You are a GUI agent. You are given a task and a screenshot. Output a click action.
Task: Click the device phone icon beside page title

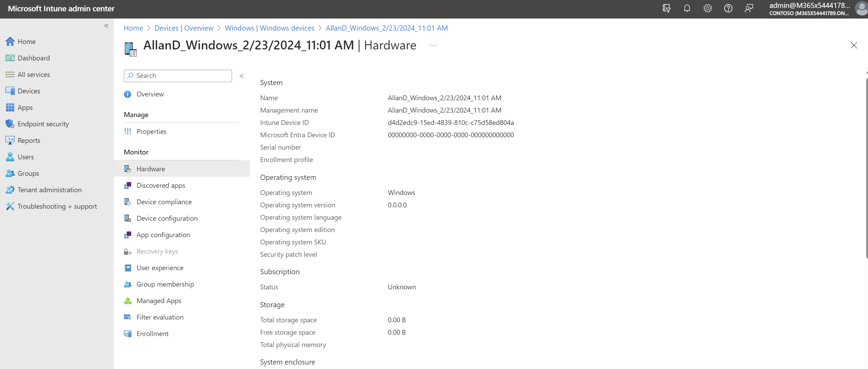pyautogui.click(x=130, y=49)
